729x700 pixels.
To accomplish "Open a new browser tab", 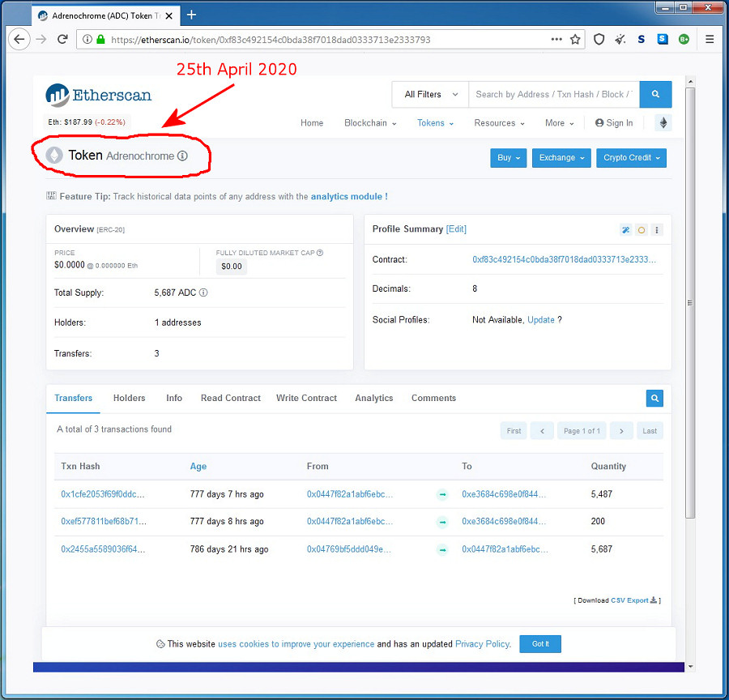I will (191, 15).
